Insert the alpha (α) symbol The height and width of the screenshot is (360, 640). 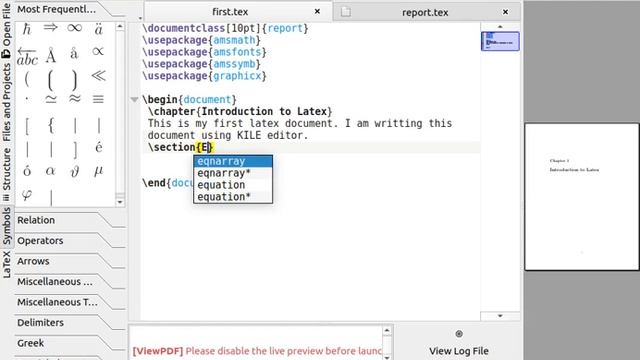click(x=50, y=171)
